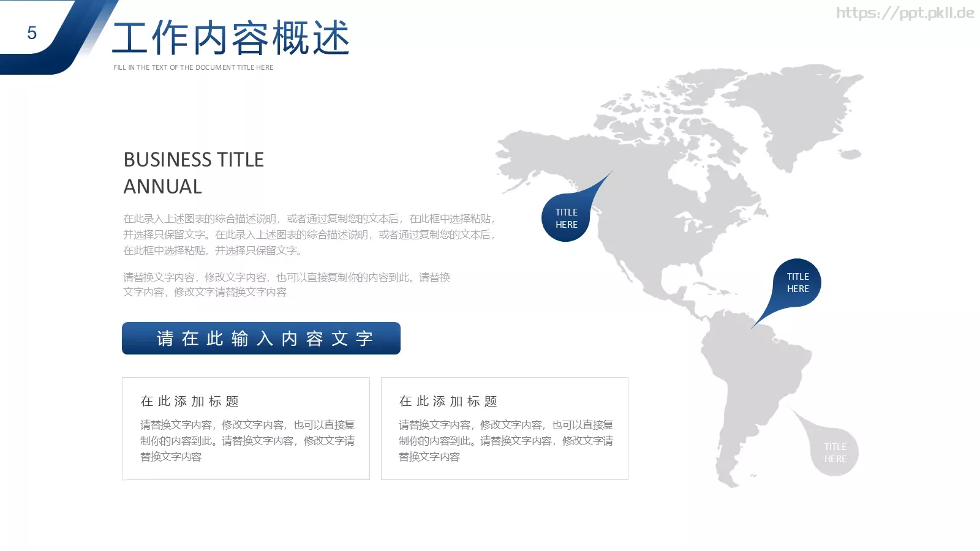Image resolution: width=980 pixels, height=551 pixels.
Task: Select body text in left card
Action: [x=247, y=441]
